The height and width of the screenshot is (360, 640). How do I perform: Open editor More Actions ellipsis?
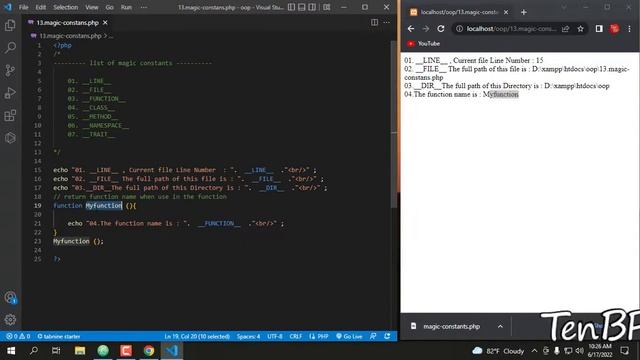[x=387, y=22]
